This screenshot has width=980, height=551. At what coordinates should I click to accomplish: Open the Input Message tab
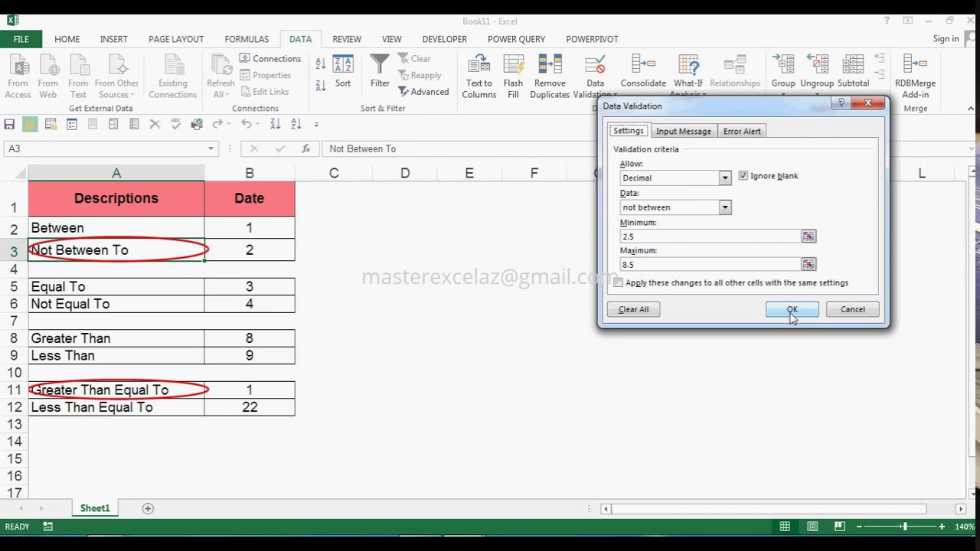coord(683,132)
